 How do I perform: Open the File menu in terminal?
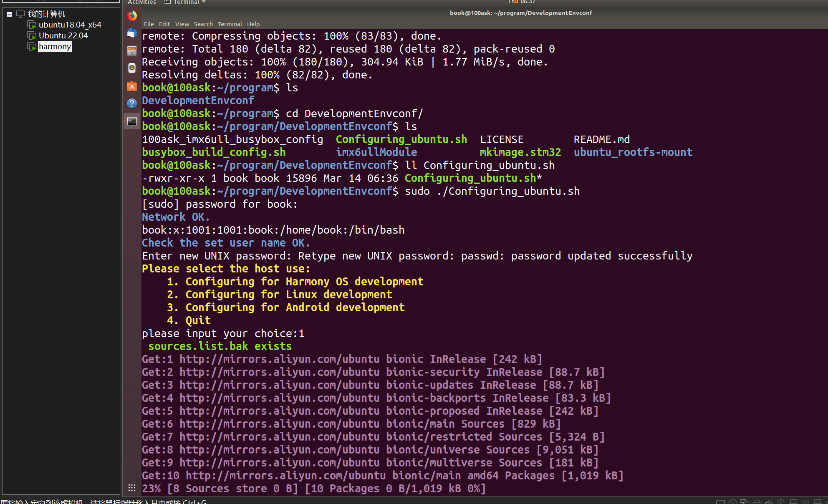point(149,24)
